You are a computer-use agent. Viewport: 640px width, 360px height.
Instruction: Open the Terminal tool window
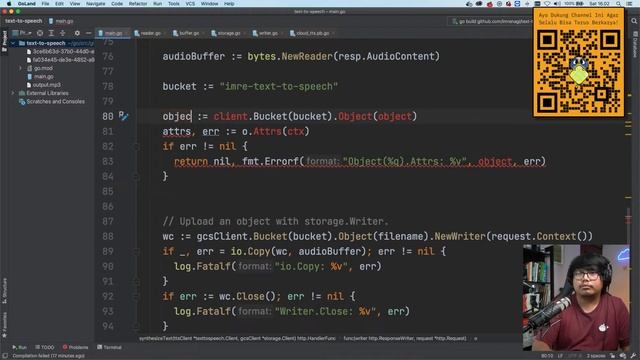109,347
